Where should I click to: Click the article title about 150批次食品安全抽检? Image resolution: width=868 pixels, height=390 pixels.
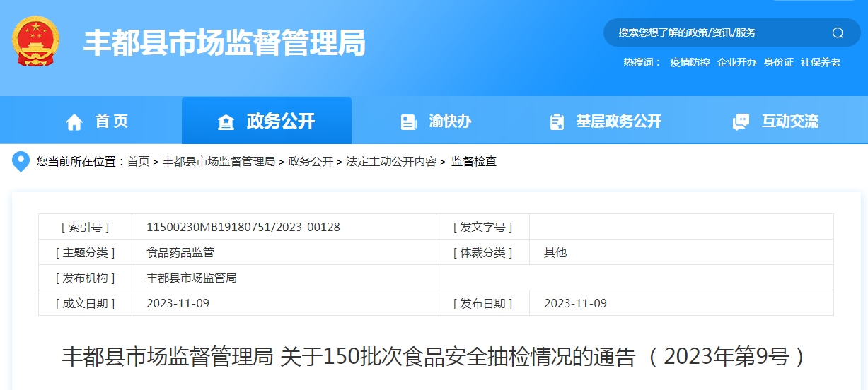tap(435, 357)
